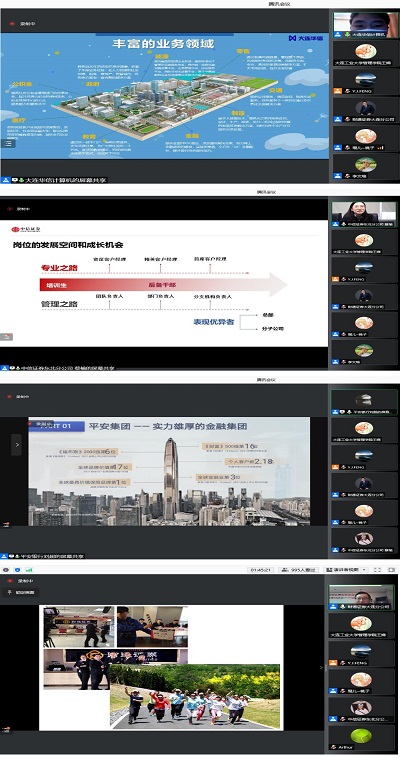Open the 演讲者视图 view dropdown
This screenshot has height=760, width=400.
coord(347,570)
